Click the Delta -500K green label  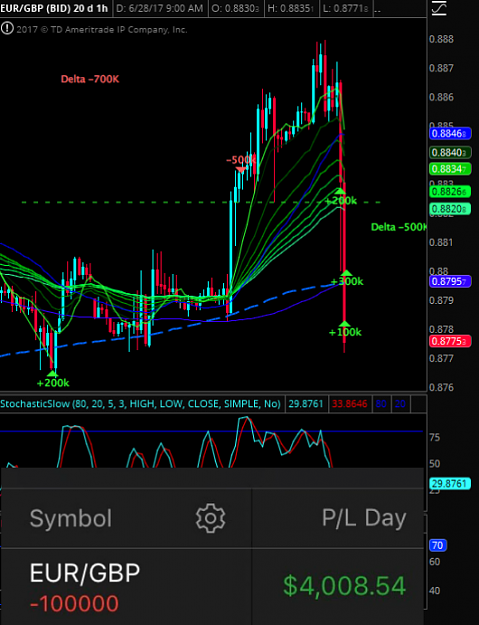pyautogui.click(x=399, y=227)
